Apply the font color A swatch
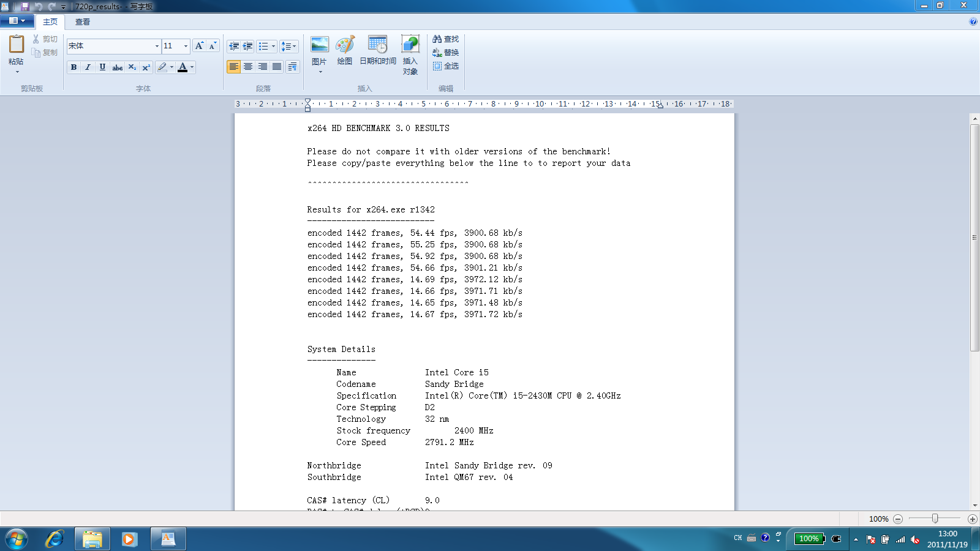 click(183, 67)
